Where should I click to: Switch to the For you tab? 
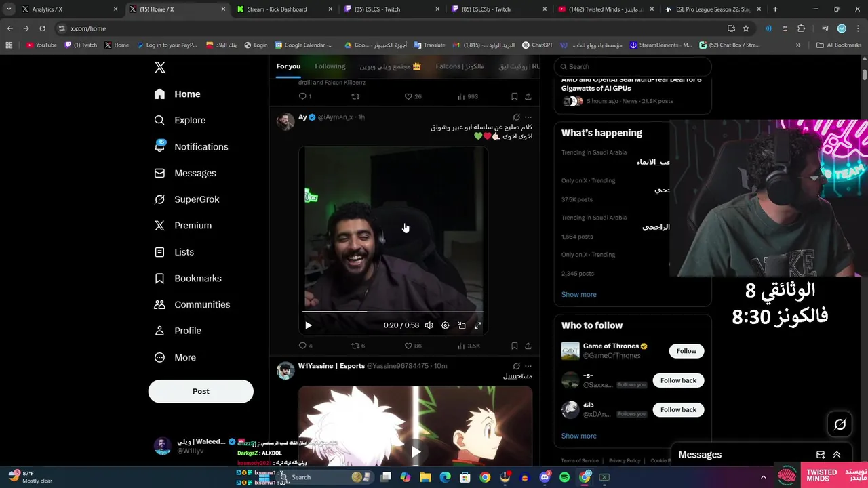coord(288,66)
